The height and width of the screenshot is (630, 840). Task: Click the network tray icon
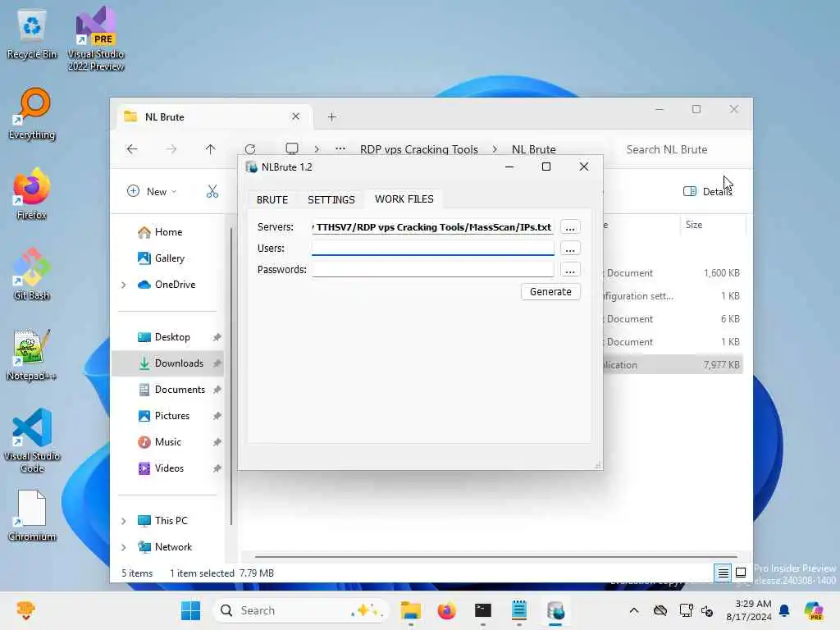685,610
